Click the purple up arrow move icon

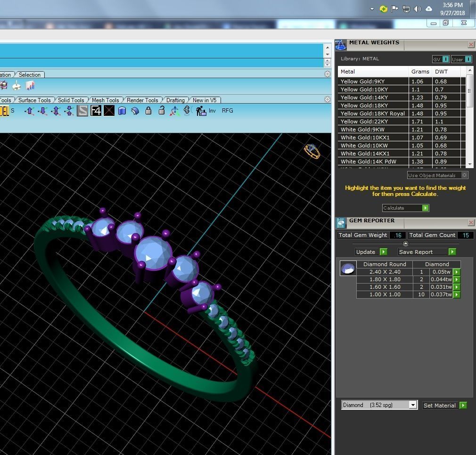pyautogui.click(x=29, y=111)
